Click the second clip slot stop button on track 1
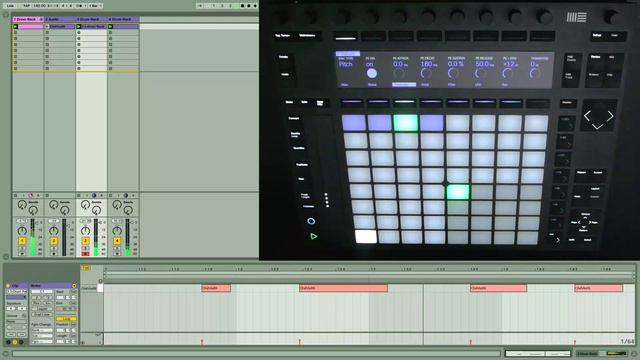 tap(16, 33)
